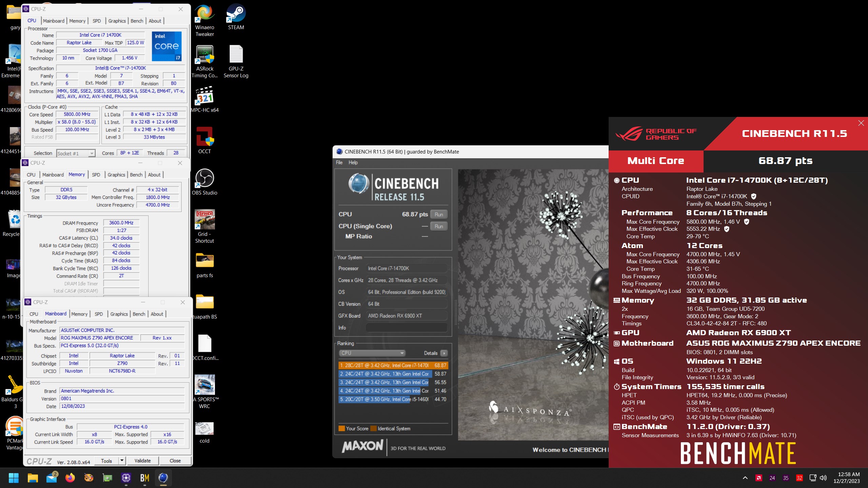The image size is (868, 488).
Task: Open taskbar clock and date
Action: (846, 478)
